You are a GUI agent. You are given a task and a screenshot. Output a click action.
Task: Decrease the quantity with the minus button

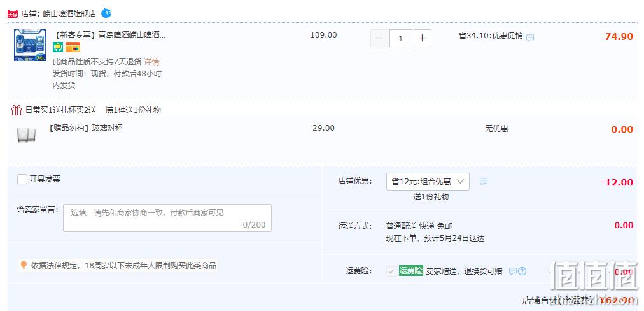(x=379, y=39)
